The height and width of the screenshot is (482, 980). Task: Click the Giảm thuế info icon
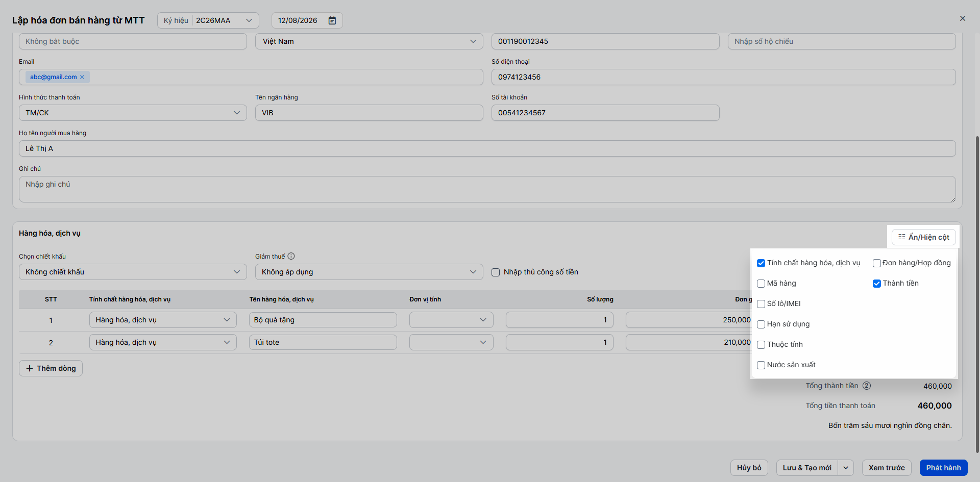291,256
